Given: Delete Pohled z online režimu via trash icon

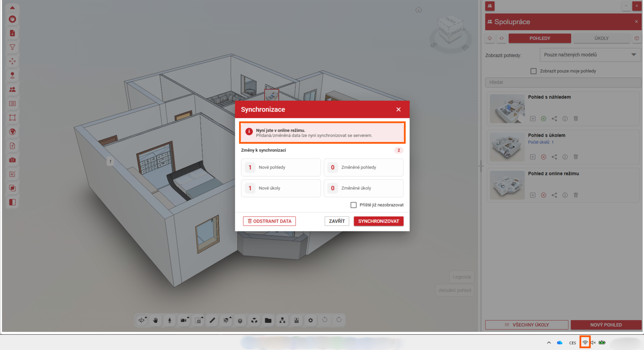Looking at the screenshot, I should (576, 195).
